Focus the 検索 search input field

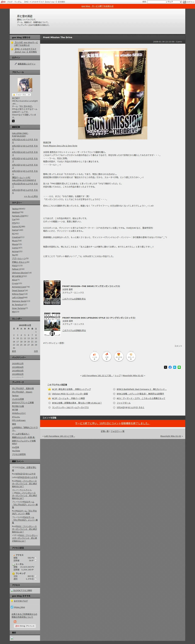click(156, 2)
